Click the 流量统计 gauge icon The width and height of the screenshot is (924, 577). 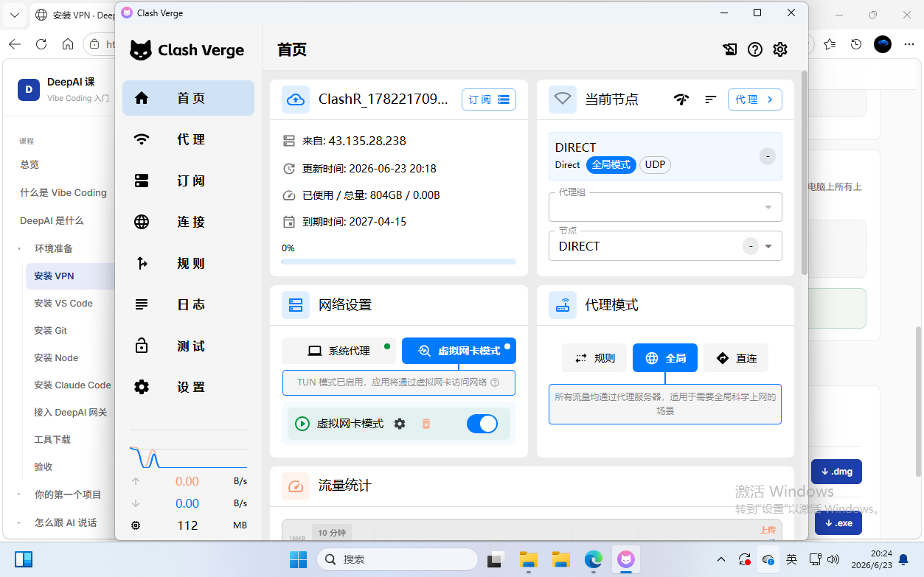tap(296, 486)
